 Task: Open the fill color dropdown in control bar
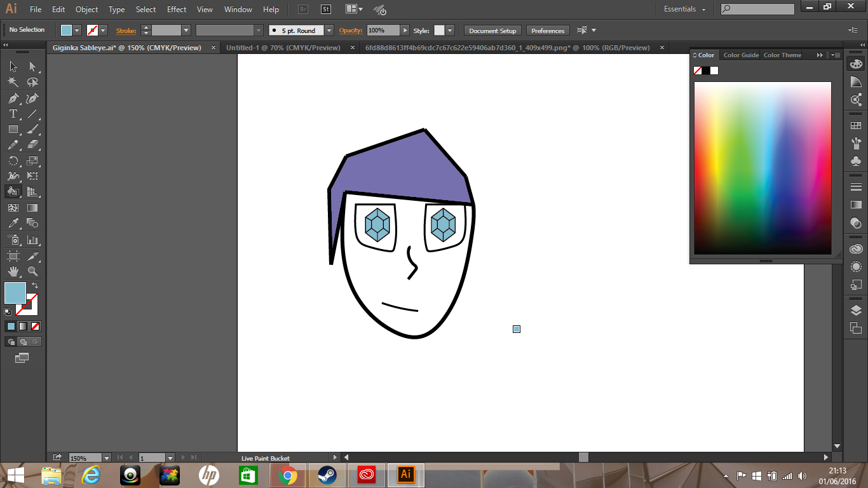[x=78, y=30]
